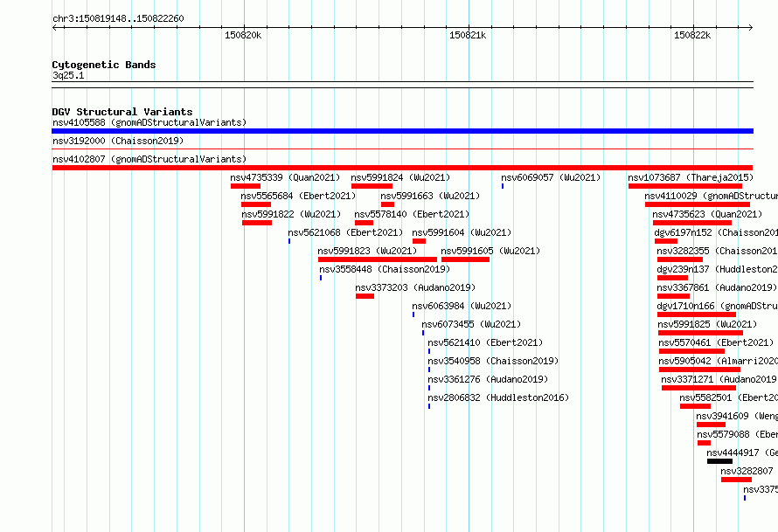Click nsv4735623 (Quan2021) label
The image size is (778, 532).
point(707,214)
